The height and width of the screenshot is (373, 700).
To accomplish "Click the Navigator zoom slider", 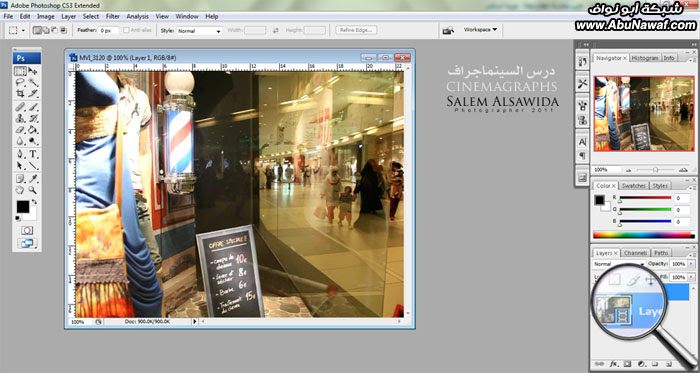I will coord(655,170).
